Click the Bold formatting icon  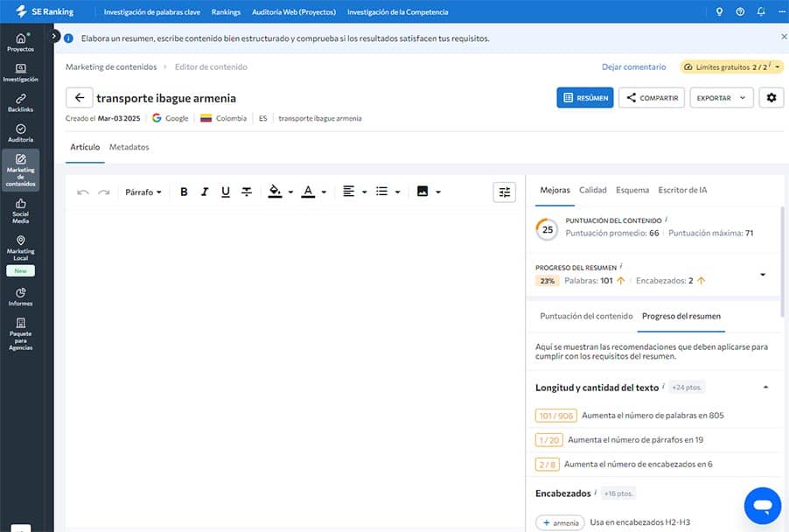coord(184,192)
